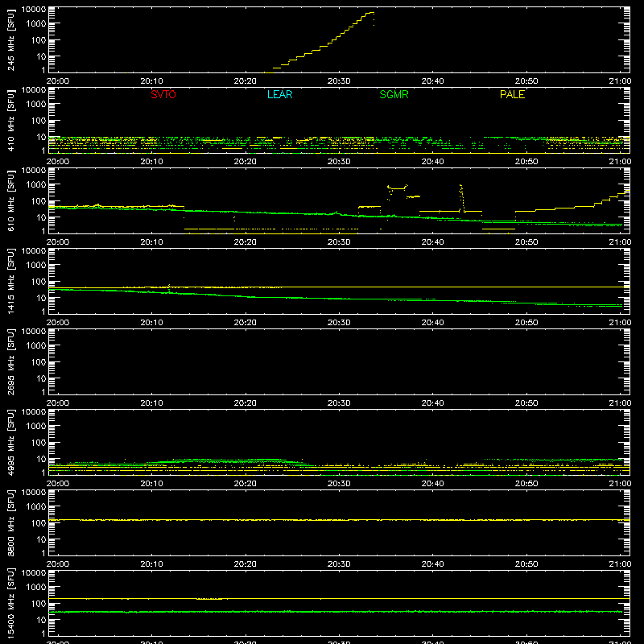
Task: Click 20:30 time label of 245 MHz panel
Action: 339,81
